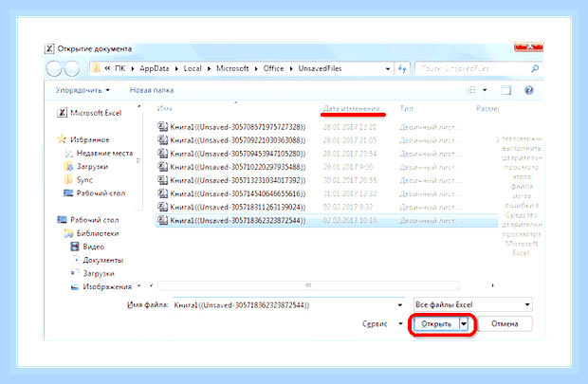
Task: Click file icon of Unsaved-305713231034017392
Action: [162, 180]
